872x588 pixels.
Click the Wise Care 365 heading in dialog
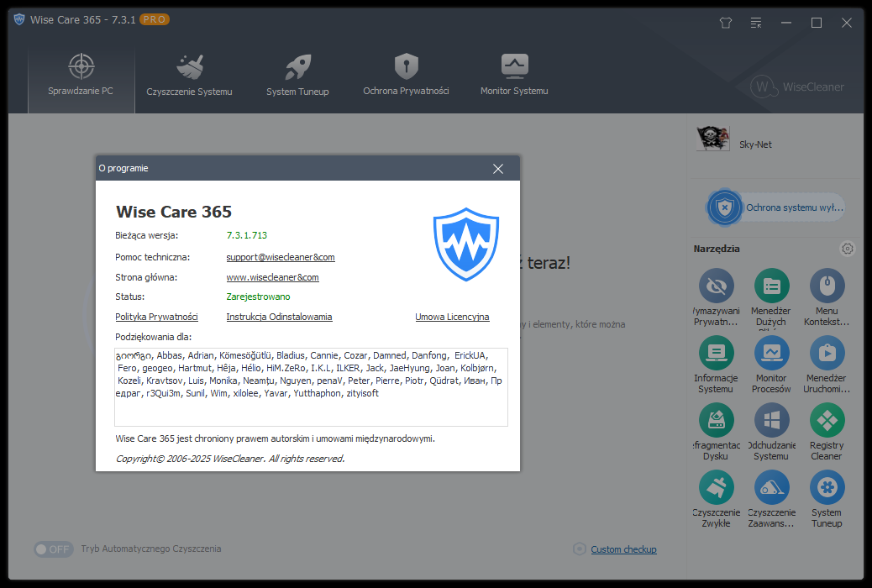pyautogui.click(x=174, y=212)
